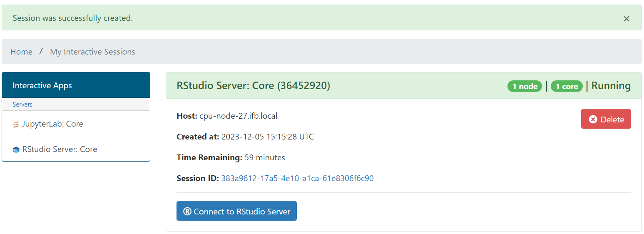
Task: Open RStudio Server: Core app in sidebar
Action: coord(76,149)
